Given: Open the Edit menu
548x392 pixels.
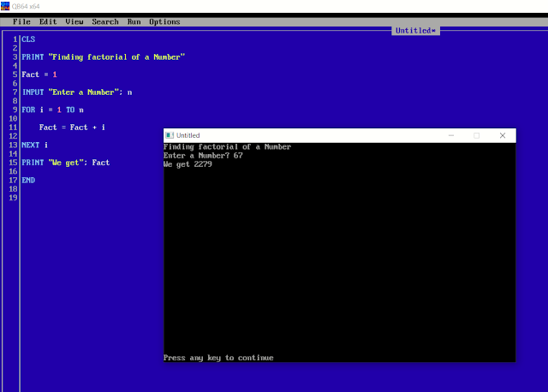Looking at the screenshot, I should 48,21.
